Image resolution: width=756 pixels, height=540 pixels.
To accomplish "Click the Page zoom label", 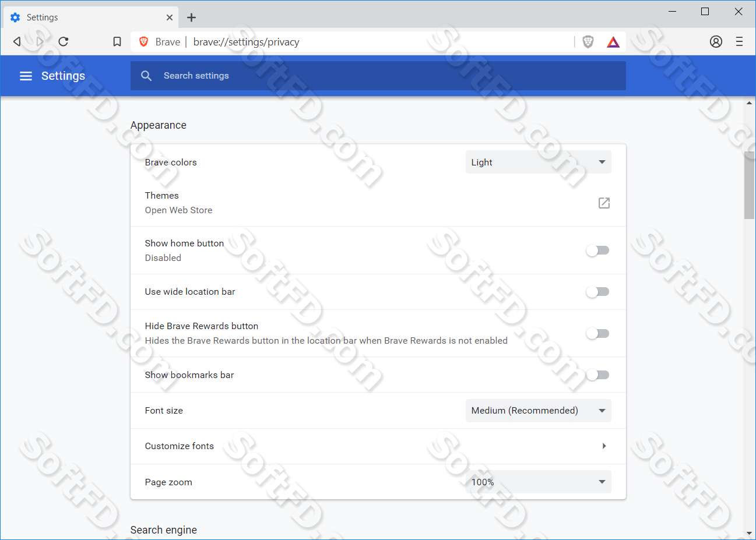I will click(168, 482).
